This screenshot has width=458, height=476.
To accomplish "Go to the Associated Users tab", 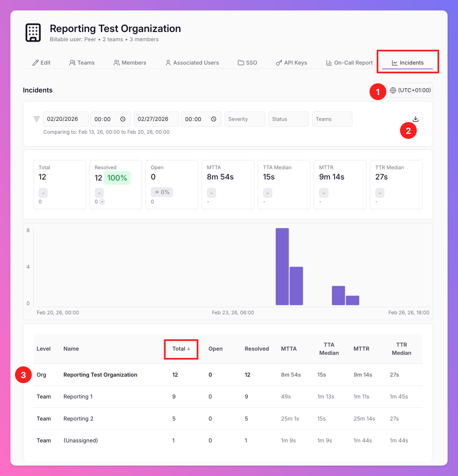I will [192, 63].
